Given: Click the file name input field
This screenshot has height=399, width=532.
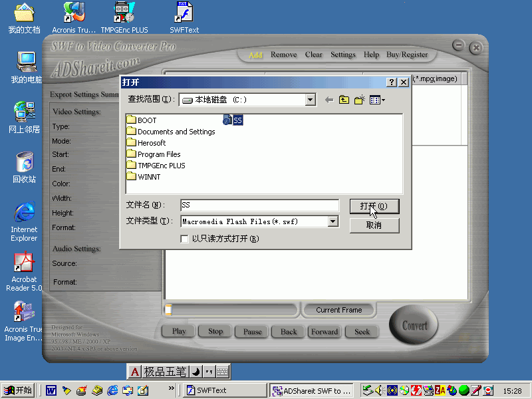Looking at the screenshot, I should (x=259, y=205).
